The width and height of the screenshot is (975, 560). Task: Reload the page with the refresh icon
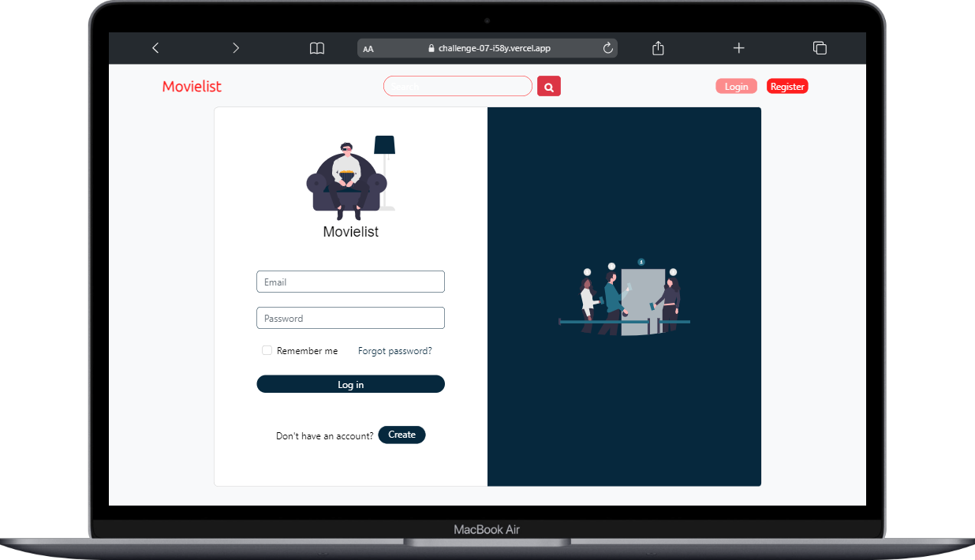(607, 48)
